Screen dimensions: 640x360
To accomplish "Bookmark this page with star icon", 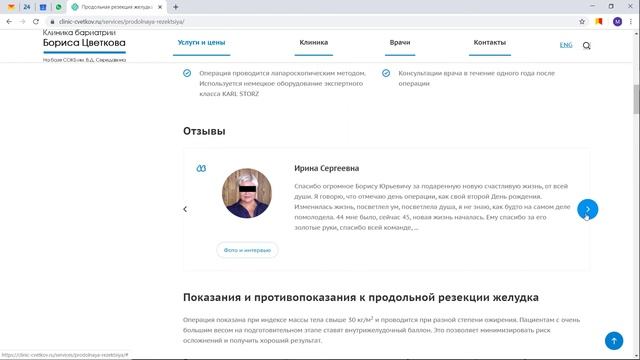I will (582, 22).
